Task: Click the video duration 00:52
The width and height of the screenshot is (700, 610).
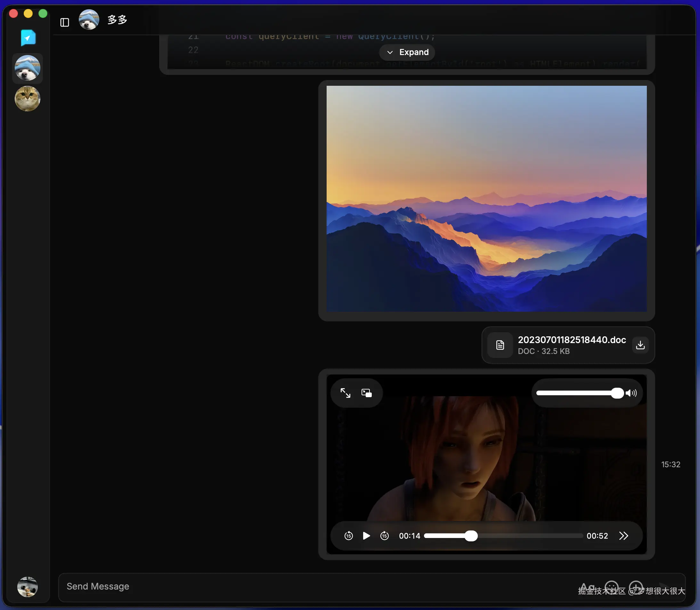Action: [x=597, y=536]
